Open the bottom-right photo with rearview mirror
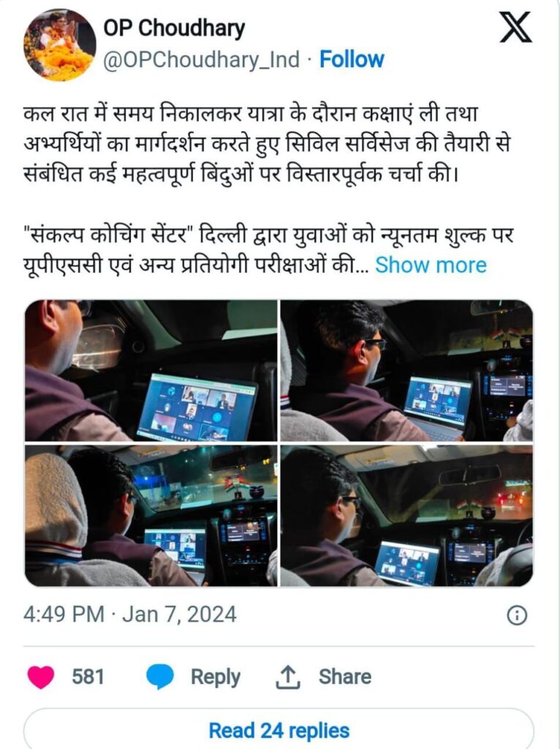Viewport: 560px width, 749px height. 406,516
